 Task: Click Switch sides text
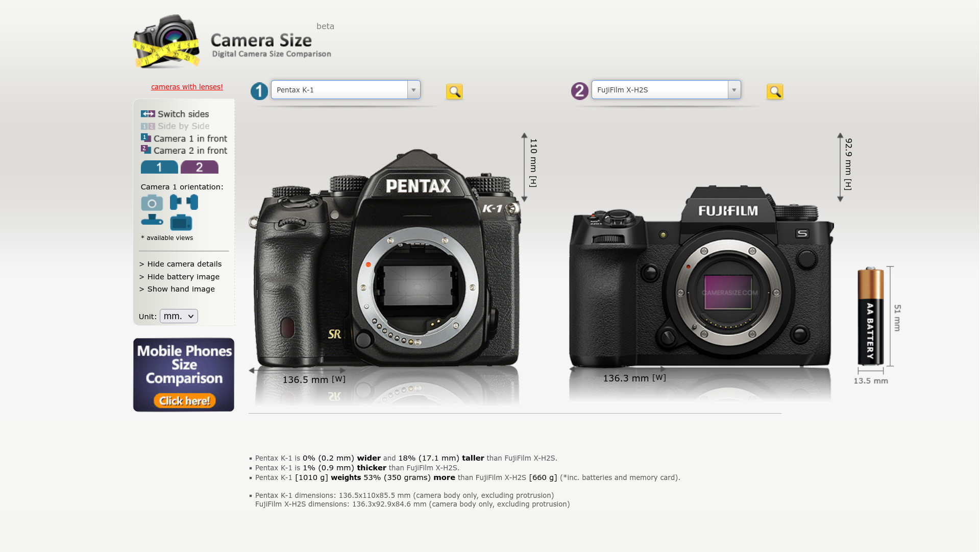pyautogui.click(x=183, y=114)
